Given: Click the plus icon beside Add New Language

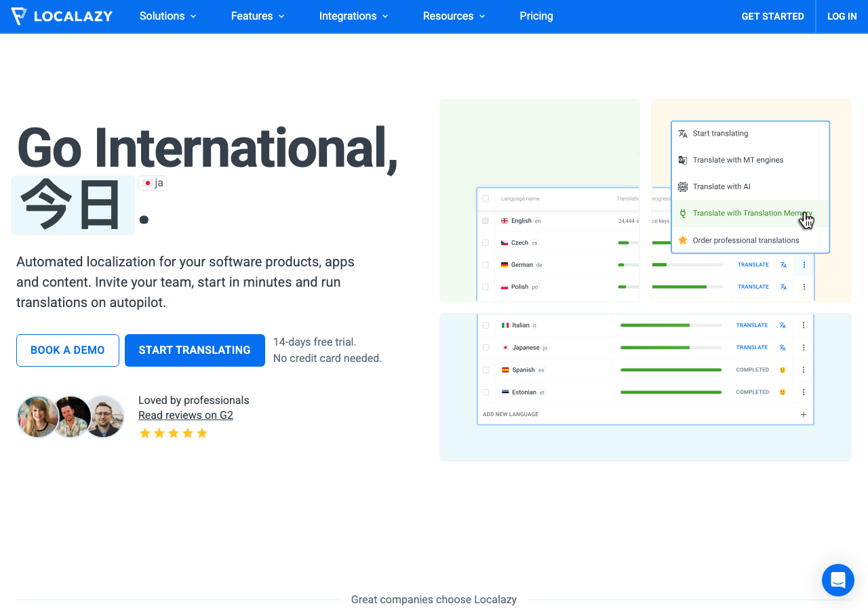Looking at the screenshot, I should click(804, 414).
